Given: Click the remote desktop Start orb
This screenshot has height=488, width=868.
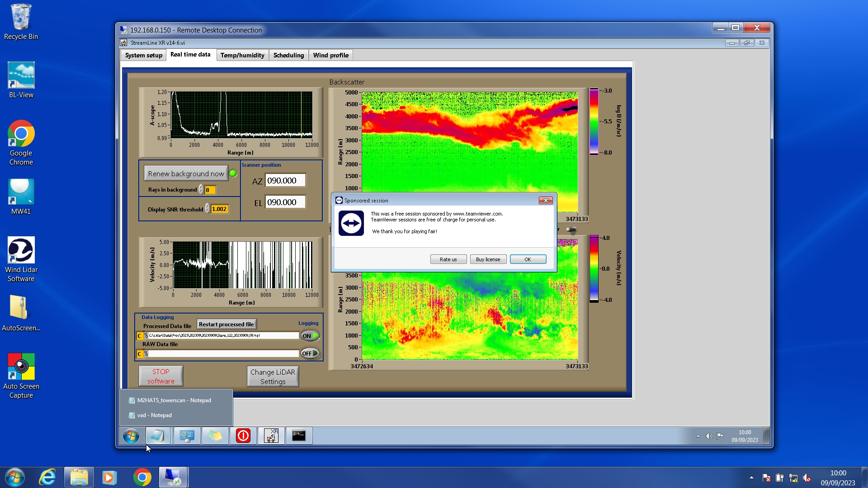Looking at the screenshot, I should click(131, 436).
